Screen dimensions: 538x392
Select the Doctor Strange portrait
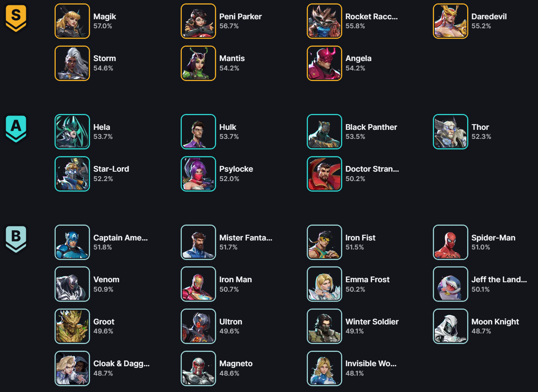click(324, 174)
